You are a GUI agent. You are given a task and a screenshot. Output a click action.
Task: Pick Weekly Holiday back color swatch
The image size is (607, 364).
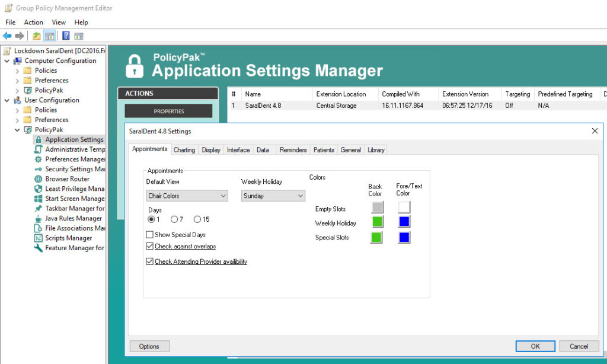tap(377, 222)
